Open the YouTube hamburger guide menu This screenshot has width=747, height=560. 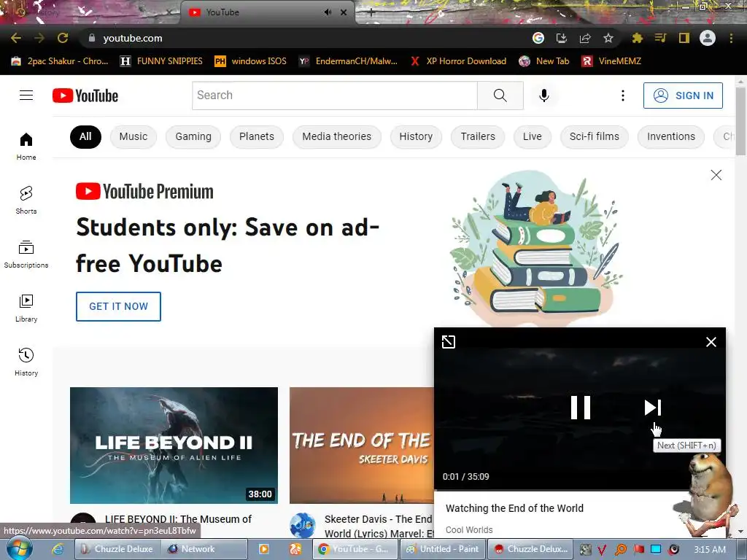[26, 96]
